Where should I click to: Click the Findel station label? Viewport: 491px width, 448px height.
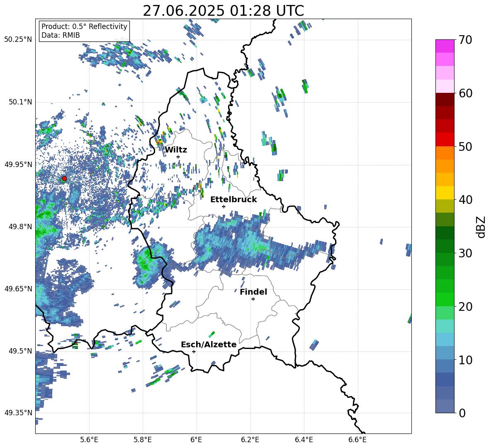253,292
